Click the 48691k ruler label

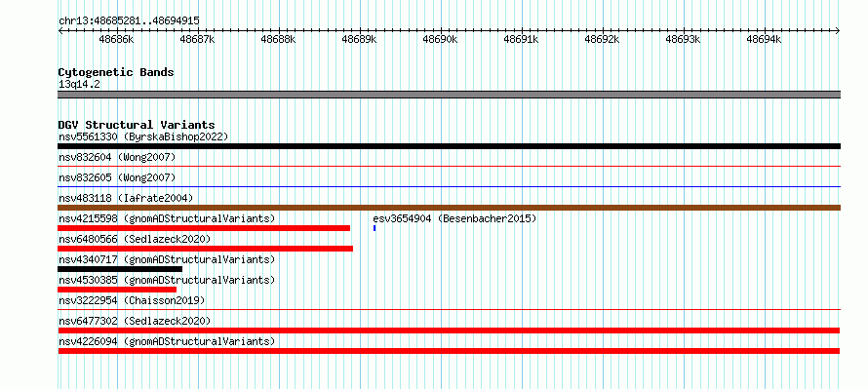522,40
